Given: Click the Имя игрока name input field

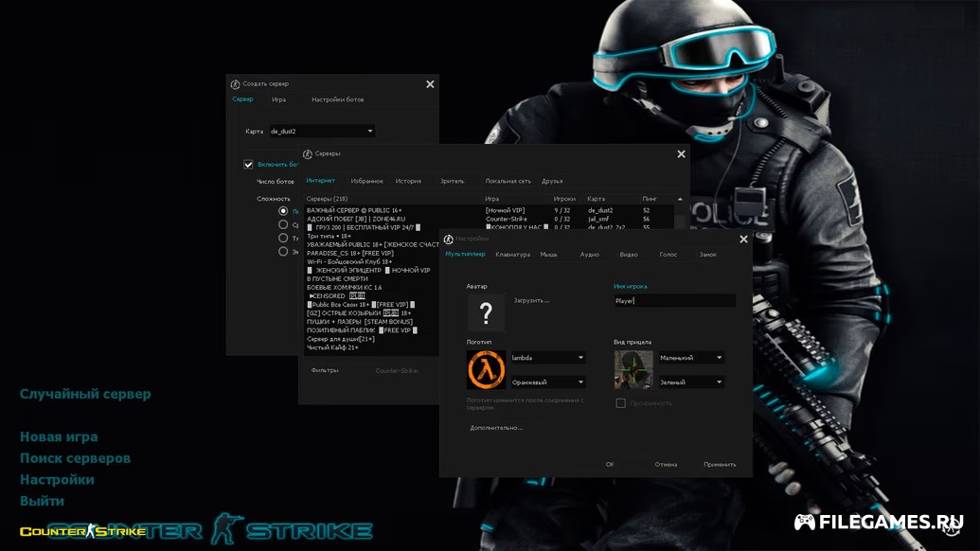Looking at the screenshot, I should (x=673, y=300).
